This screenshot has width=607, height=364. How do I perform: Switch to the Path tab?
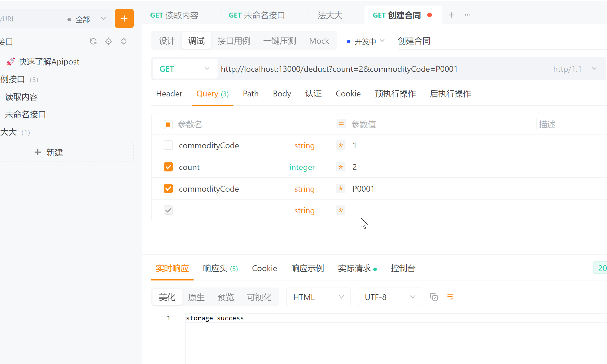(x=251, y=94)
